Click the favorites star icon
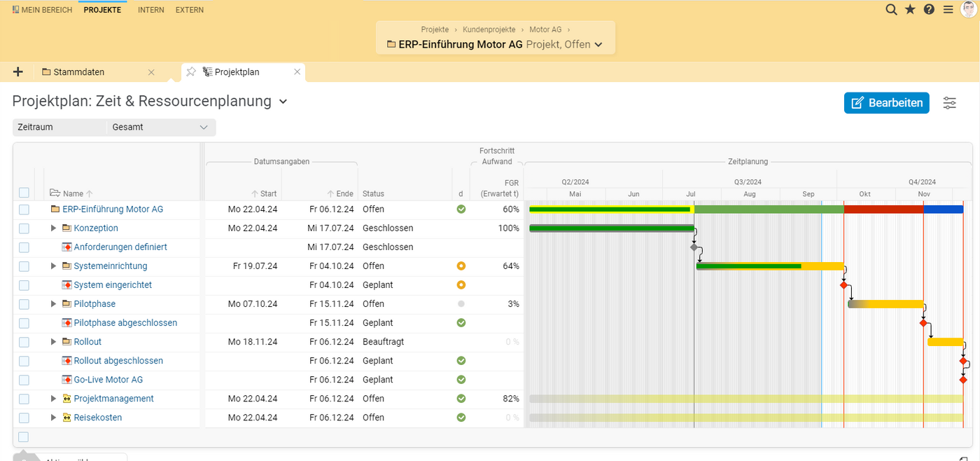Viewport: 980px width, 461px height. 911,9
